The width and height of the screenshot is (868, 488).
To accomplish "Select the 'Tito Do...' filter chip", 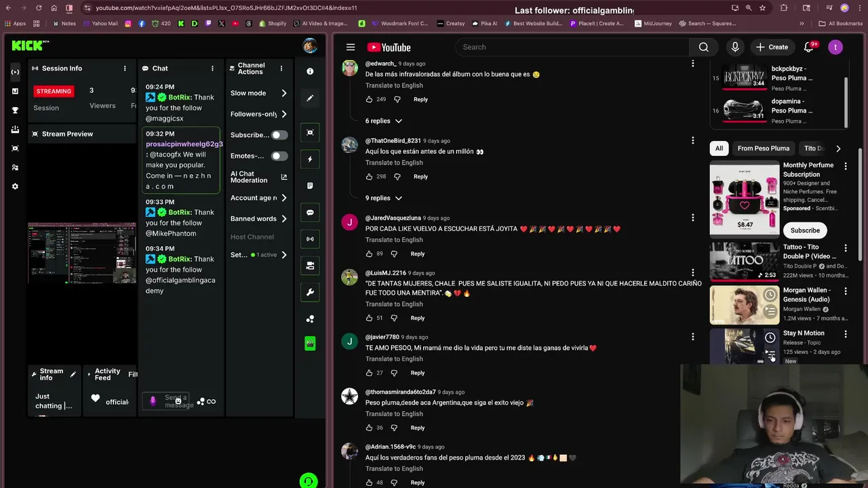I will [x=814, y=148].
